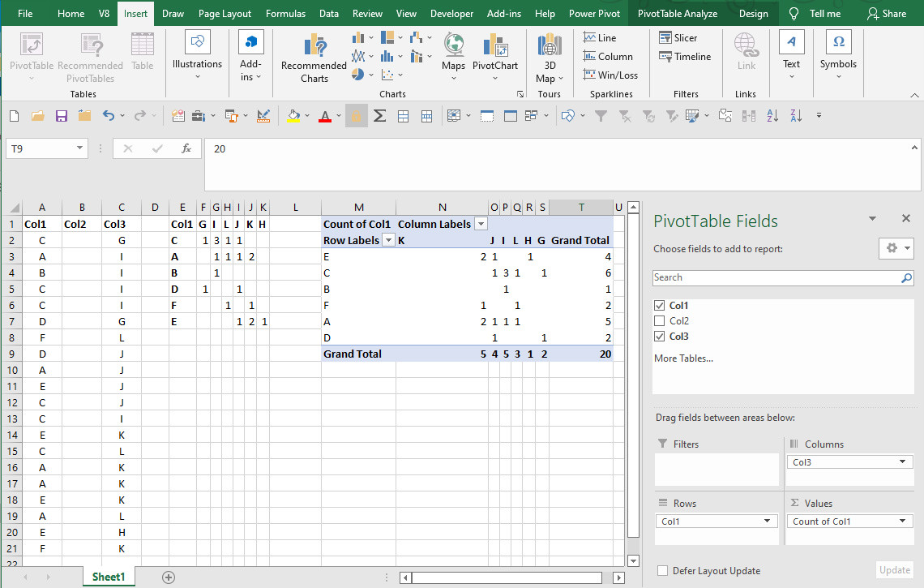Insert a Timeline filter
This screenshot has width=924, height=588.
point(685,57)
